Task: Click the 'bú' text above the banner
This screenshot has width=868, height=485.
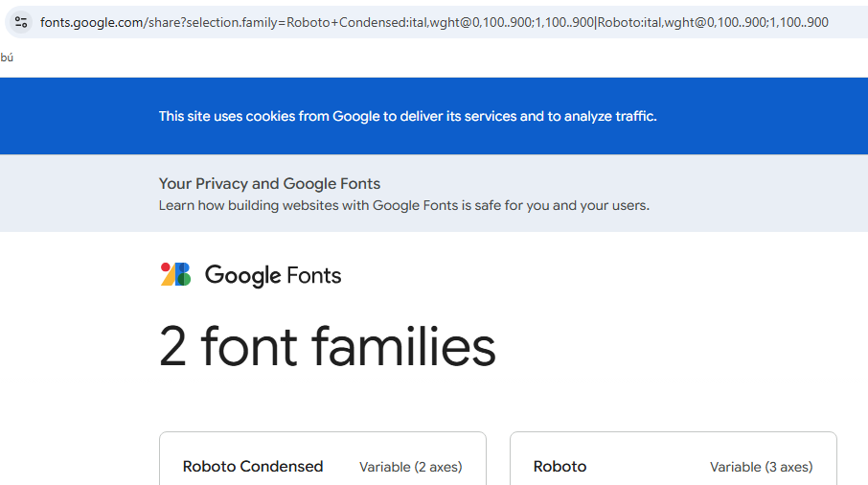Action: click(x=7, y=58)
